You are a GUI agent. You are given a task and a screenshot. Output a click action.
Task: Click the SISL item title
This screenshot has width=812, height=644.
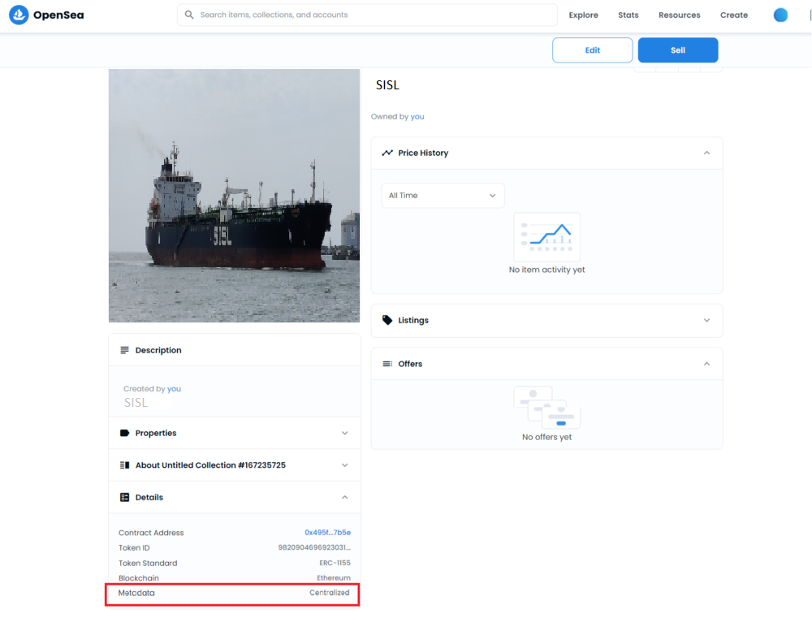pyautogui.click(x=387, y=85)
